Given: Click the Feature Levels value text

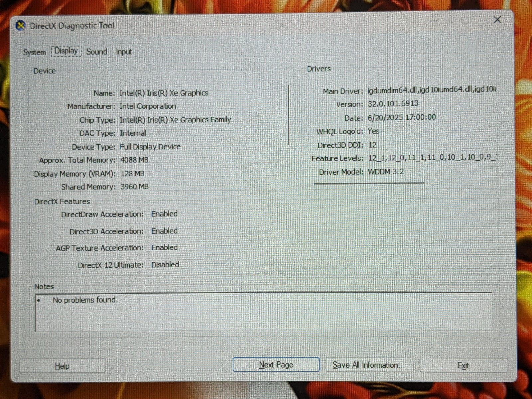Looking at the screenshot, I should pyautogui.click(x=432, y=158).
